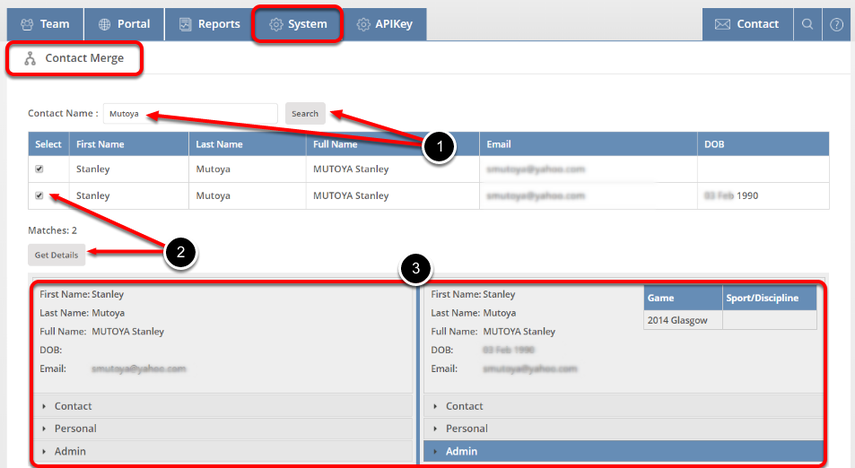The image size is (855, 468).
Task: Click the Matches: 2 text
Action: pos(52,230)
